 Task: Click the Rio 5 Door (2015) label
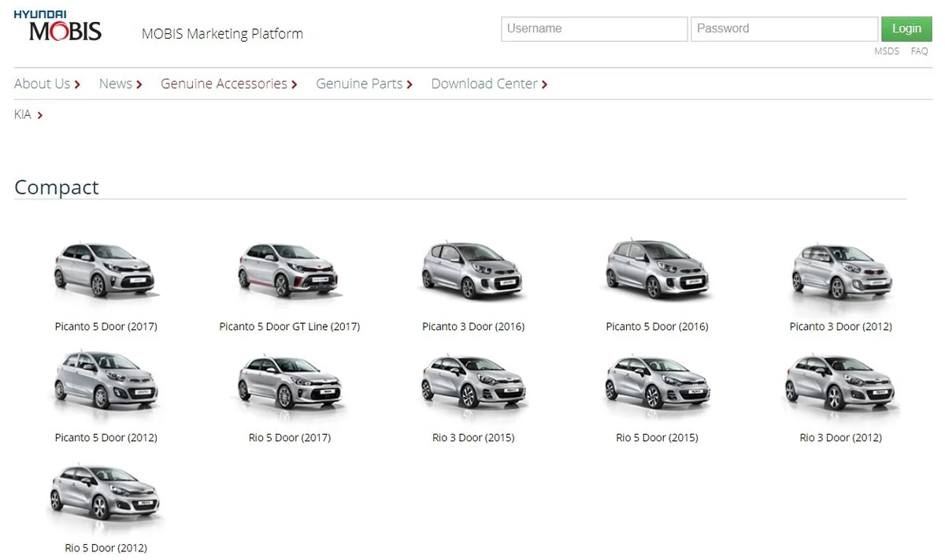click(x=657, y=437)
